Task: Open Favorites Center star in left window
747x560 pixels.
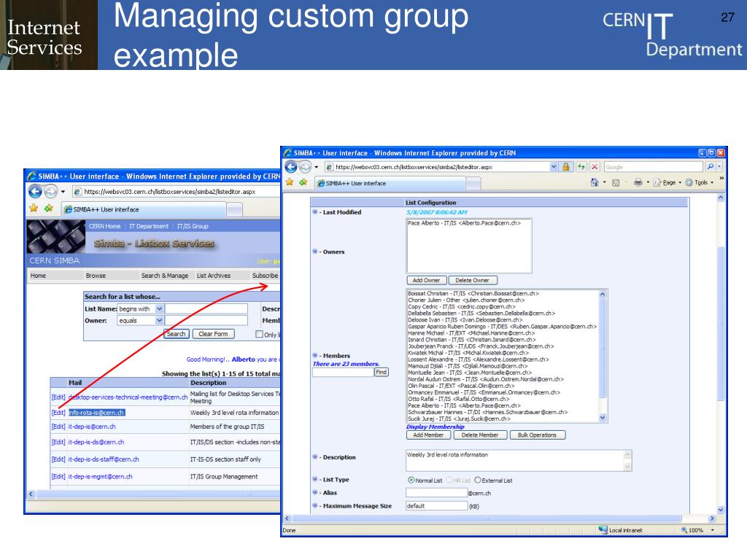Action: [34, 209]
